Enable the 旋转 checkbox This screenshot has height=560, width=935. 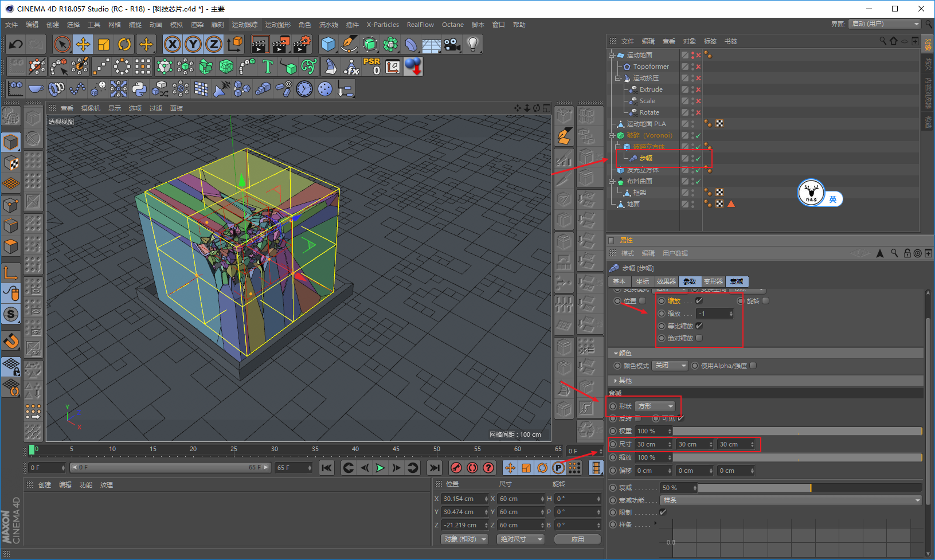(x=766, y=300)
